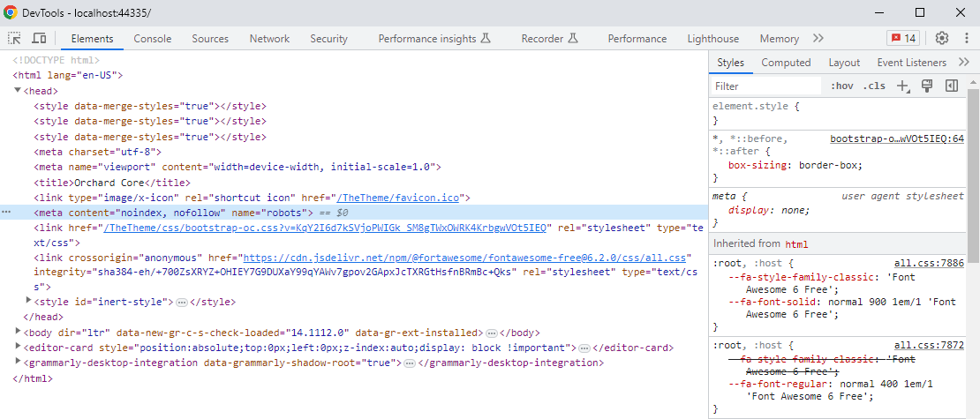
Task: Open the all.css:7886 source link
Action: tap(929, 264)
